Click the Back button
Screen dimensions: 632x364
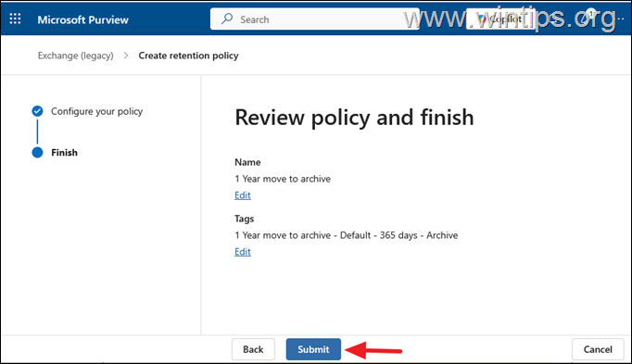(x=253, y=349)
